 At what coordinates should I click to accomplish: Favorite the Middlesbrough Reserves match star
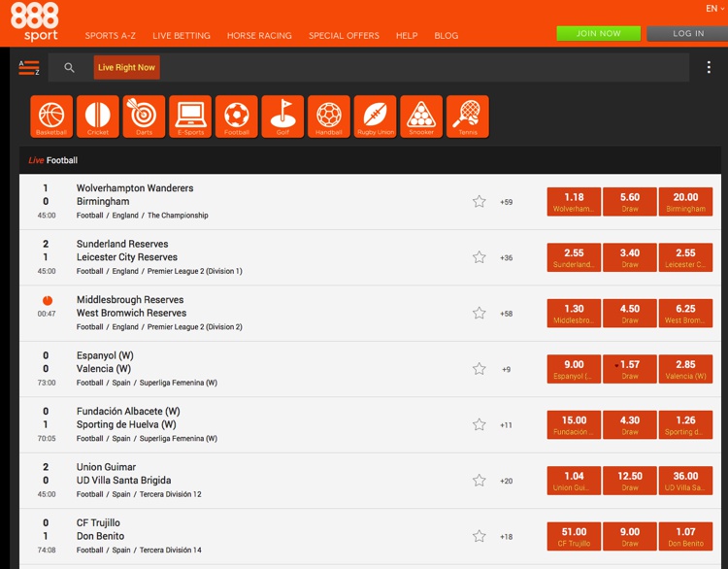coord(480,313)
